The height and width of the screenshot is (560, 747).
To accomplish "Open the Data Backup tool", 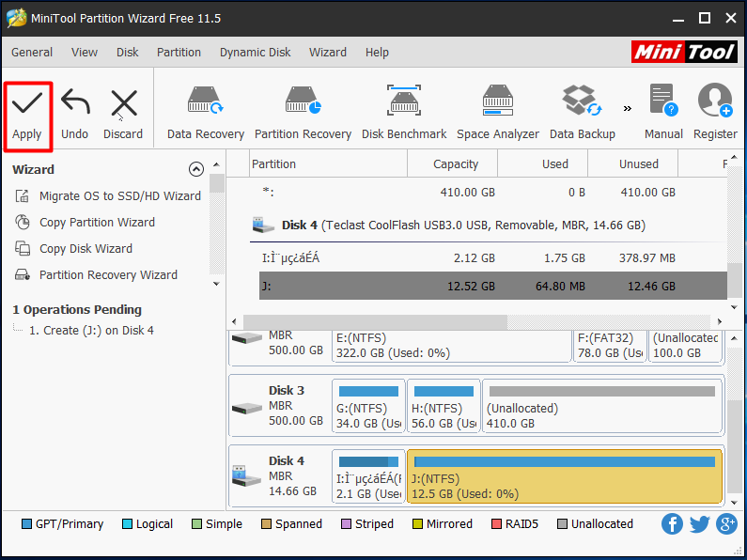I will [x=583, y=113].
